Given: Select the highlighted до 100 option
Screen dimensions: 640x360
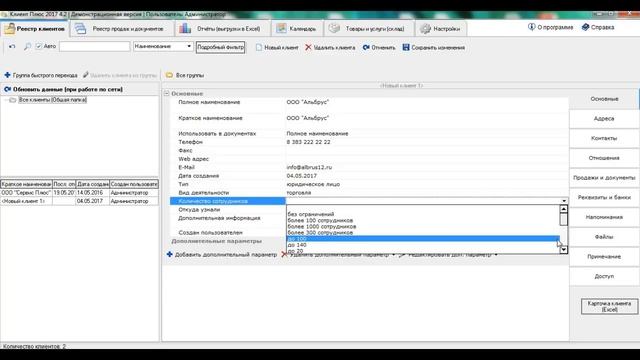Looking at the screenshot, I should (x=422, y=239).
